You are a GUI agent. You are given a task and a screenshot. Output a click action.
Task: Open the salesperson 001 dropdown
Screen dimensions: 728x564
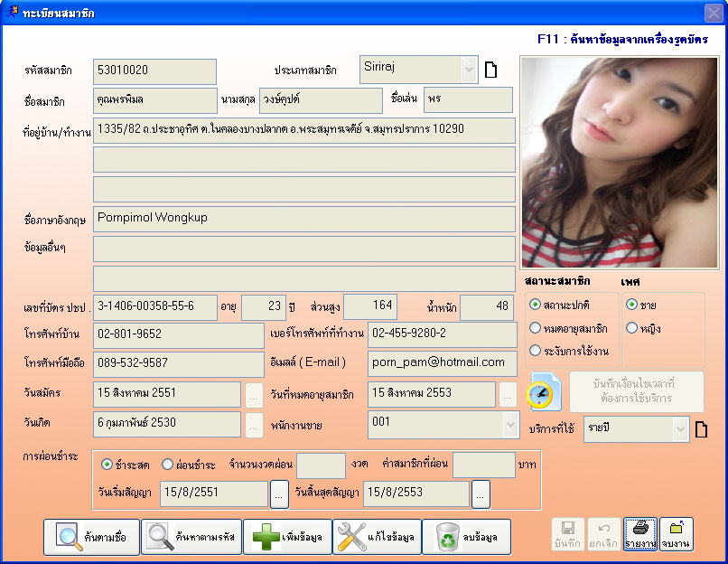[x=509, y=425]
